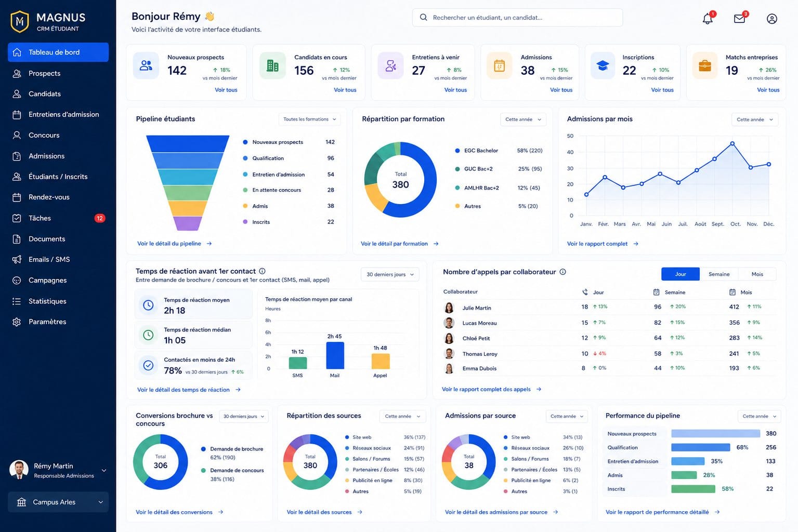The height and width of the screenshot is (532, 798).
Task: Open Cette année dropdown in Performance du pipeline
Action: tap(760, 416)
